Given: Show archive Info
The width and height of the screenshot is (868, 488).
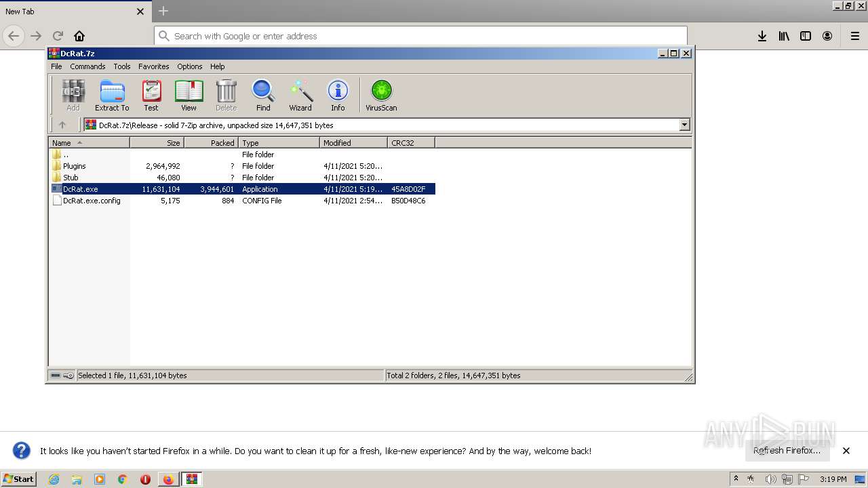Looking at the screenshot, I should click(338, 95).
